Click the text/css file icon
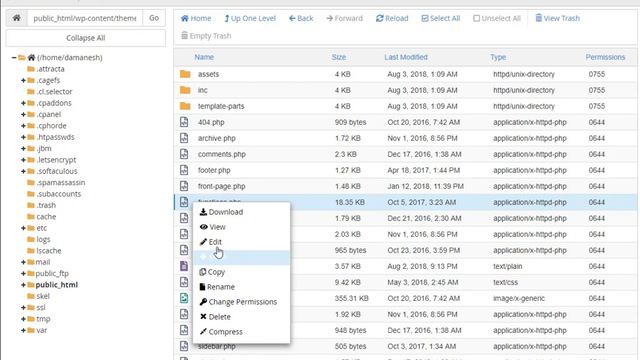Image resolution: width=640 pixels, height=360 pixels. pyautogui.click(x=184, y=282)
